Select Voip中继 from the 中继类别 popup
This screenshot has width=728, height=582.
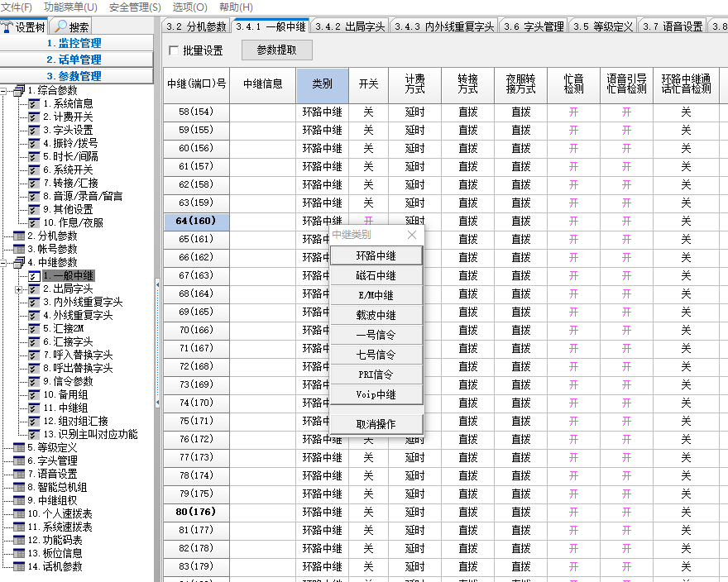pyautogui.click(x=377, y=394)
